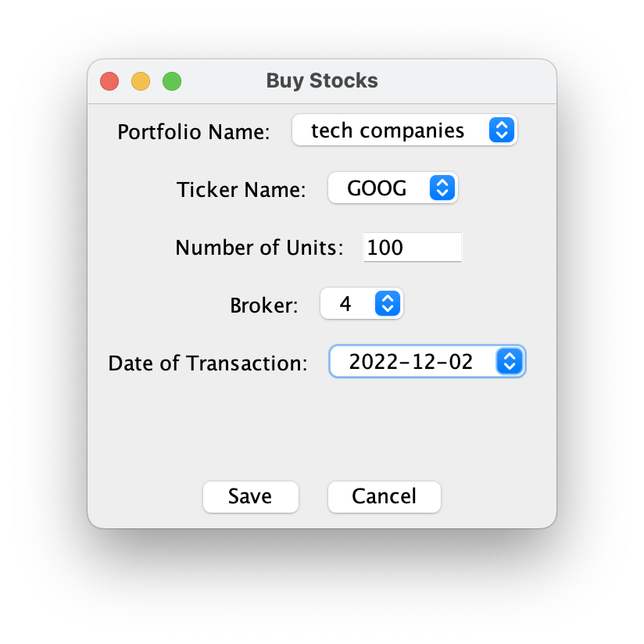Image resolution: width=644 pixels, height=644 pixels.
Task: Click the date field chevron arrows
Action: (510, 361)
